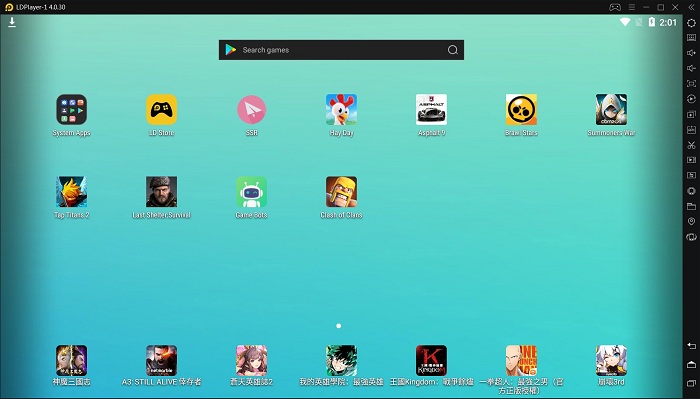Open the LDPlayer hamburger menu

click(632, 7)
